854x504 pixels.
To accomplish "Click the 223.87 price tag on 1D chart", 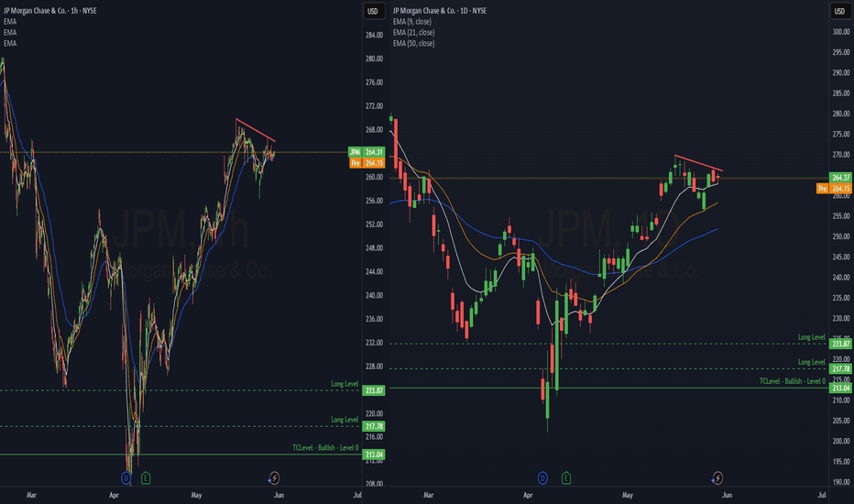I will (x=840, y=344).
